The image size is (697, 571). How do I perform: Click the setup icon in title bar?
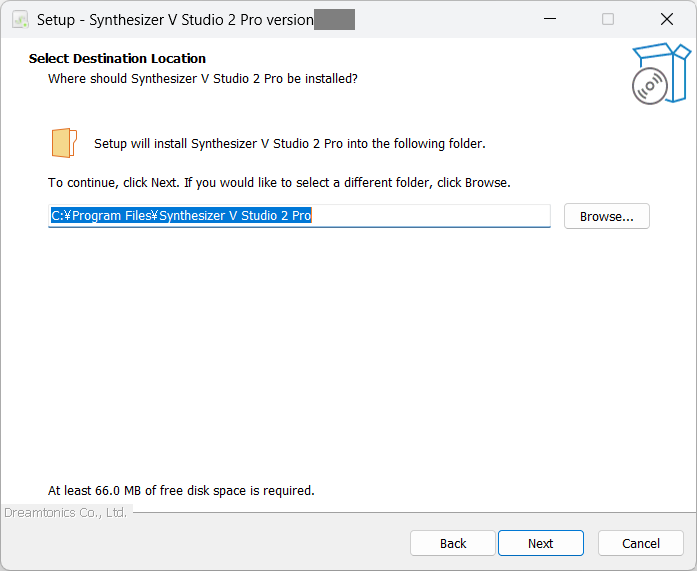click(x=20, y=20)
